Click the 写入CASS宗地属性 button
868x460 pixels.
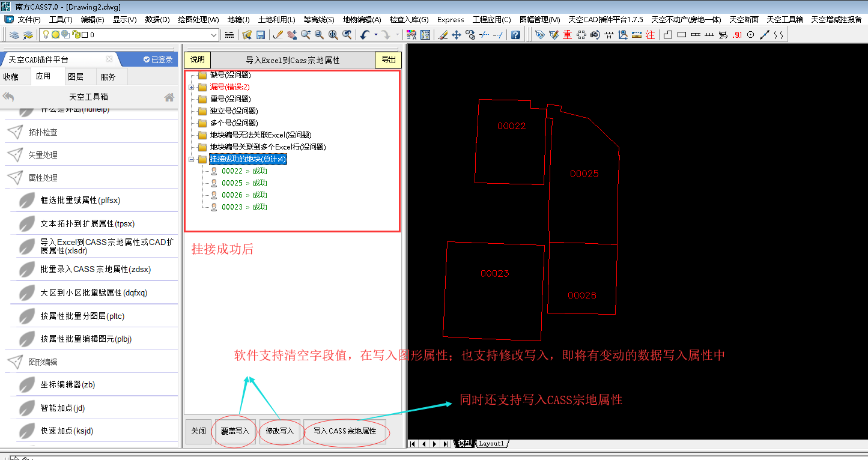[x=345, y=431]
